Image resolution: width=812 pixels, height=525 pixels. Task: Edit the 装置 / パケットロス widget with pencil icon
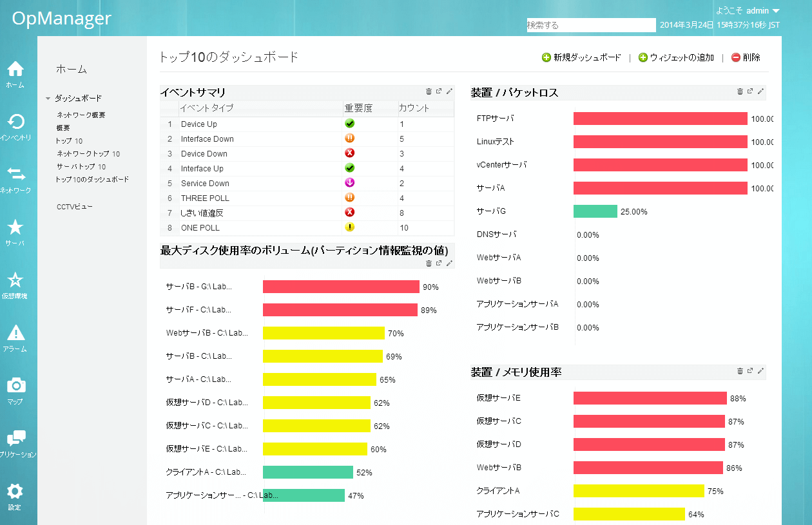[x=760, y=91]
